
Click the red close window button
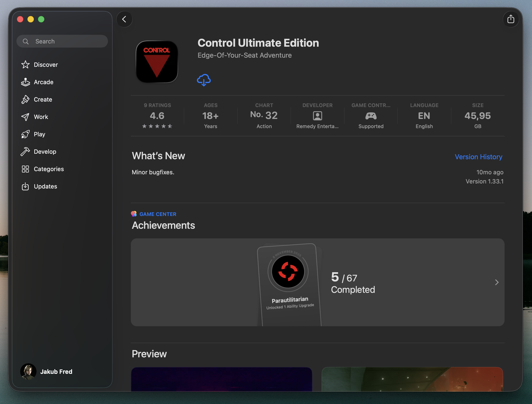[x=20, y=19]
